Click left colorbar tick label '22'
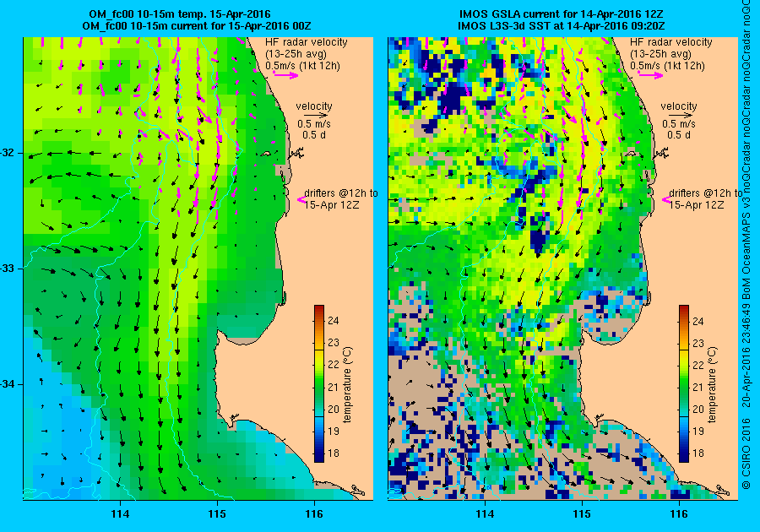The image size is (760, 532). (334, 364)
